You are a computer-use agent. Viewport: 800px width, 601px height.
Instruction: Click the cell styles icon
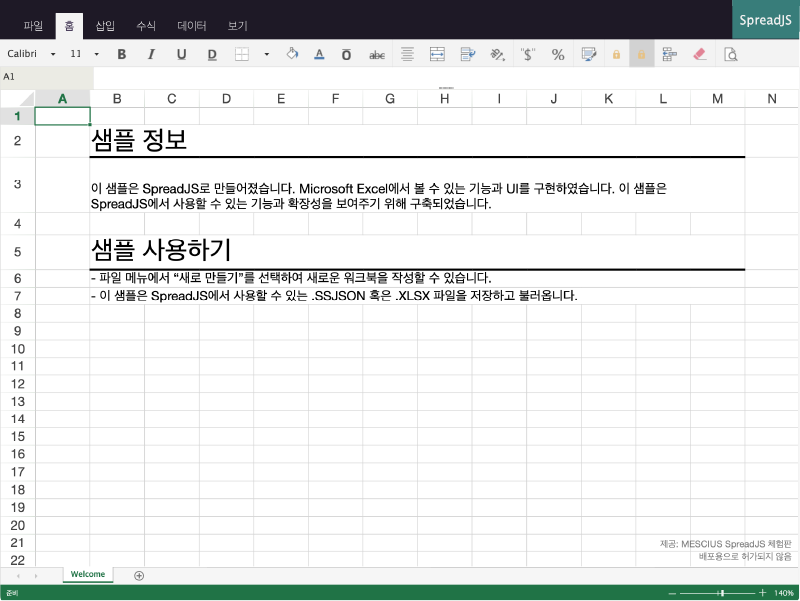pyautogui.click(x=669, y=54)
